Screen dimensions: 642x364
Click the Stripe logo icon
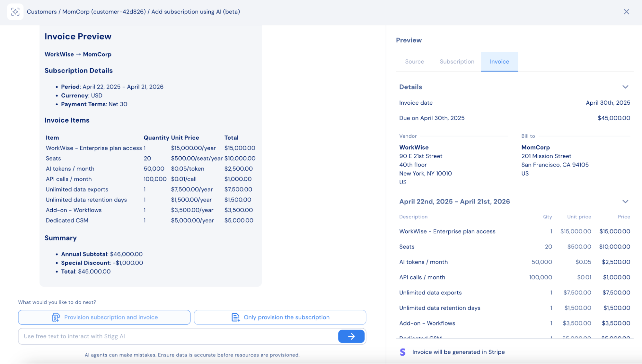[402, 352]
